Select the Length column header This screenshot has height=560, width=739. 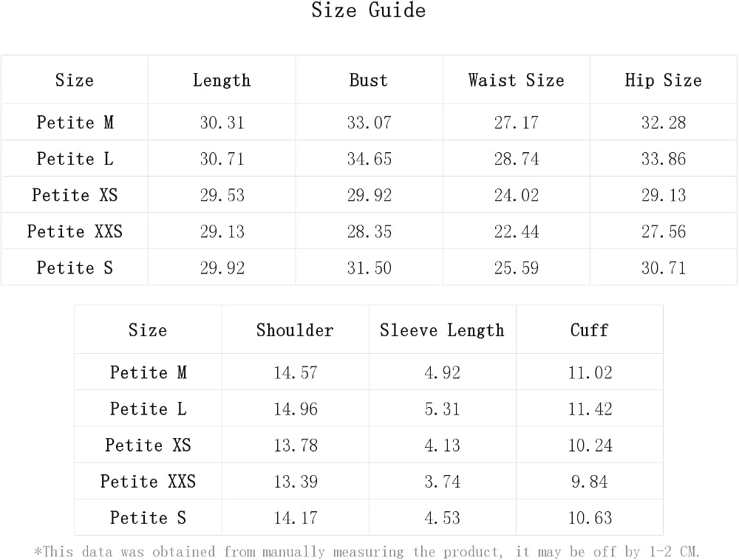222,80
